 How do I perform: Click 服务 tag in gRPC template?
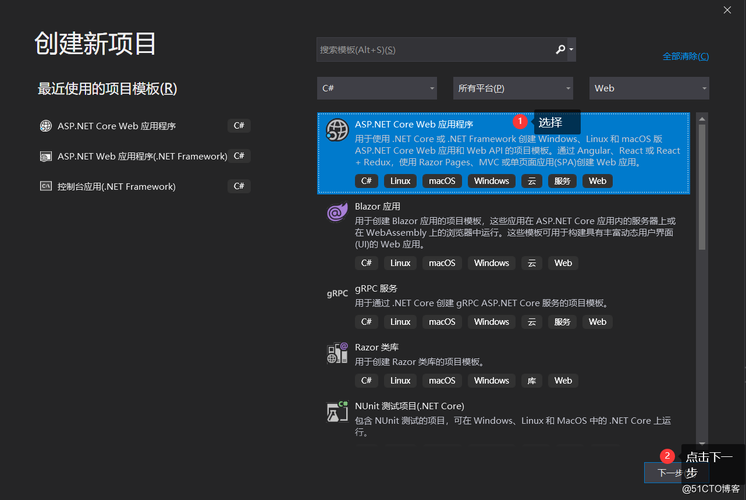point(562,322)
